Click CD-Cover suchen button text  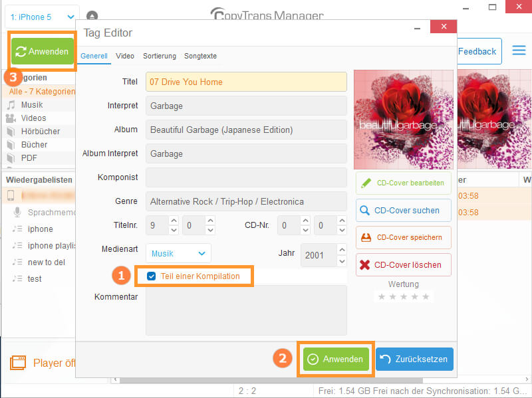pos(407,211)
